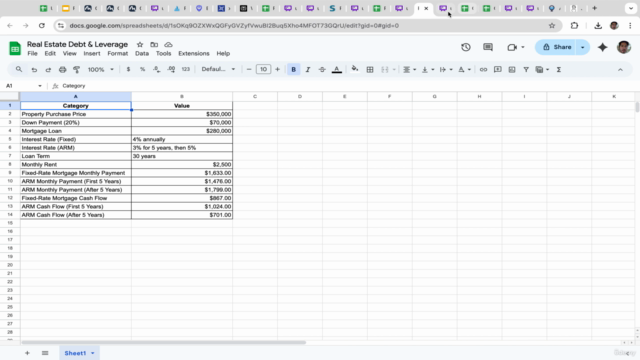Click the redo arrow icon
This screenshot has height=360, width=640.
[48, 70]
